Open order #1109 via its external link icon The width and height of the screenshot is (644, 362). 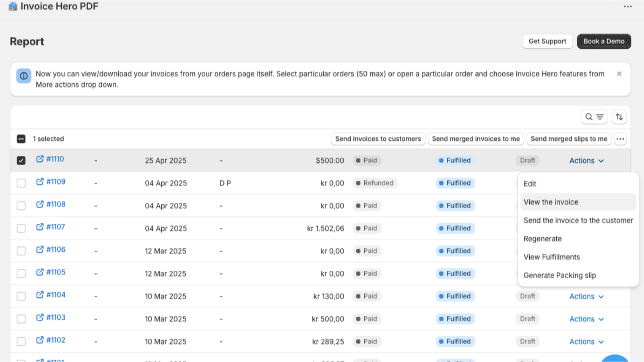(39, 181)
